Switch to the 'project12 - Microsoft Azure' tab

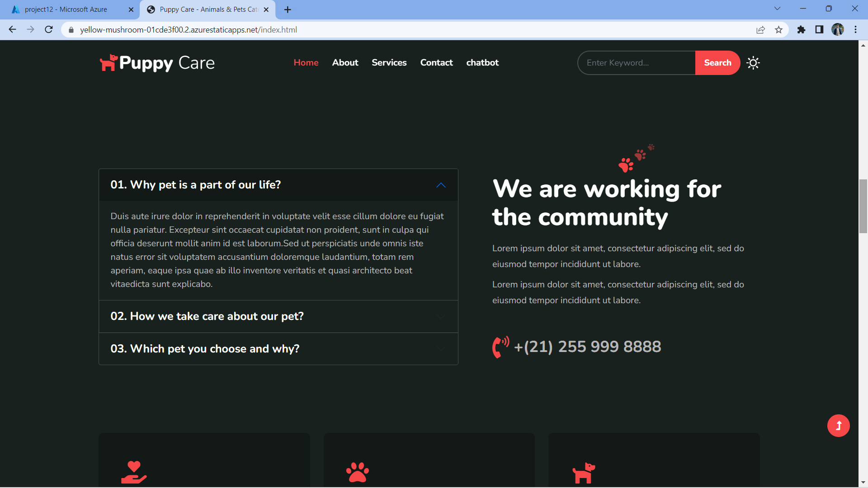click(x=66, y=9)
